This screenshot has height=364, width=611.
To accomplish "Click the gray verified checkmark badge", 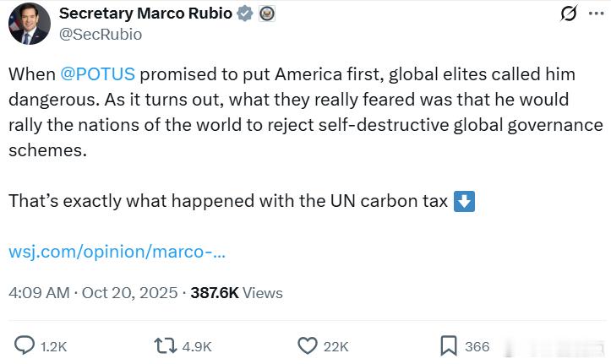I will [245, 14].
